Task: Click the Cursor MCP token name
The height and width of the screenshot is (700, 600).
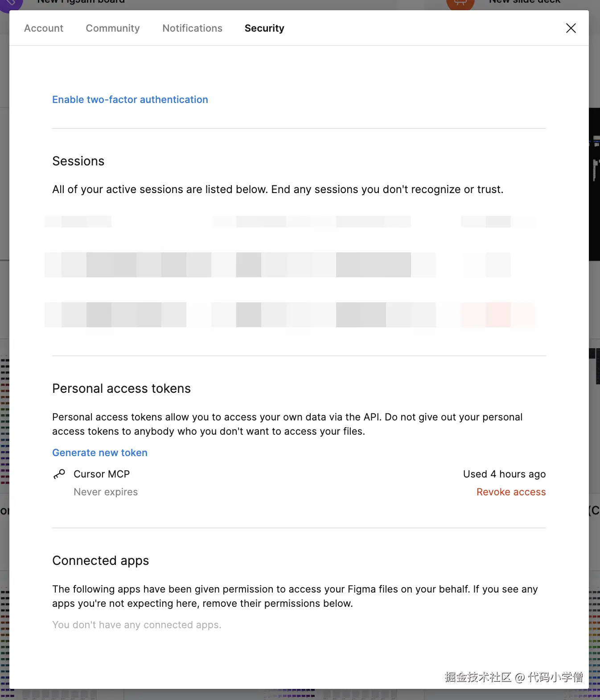Action: (102, 474)
